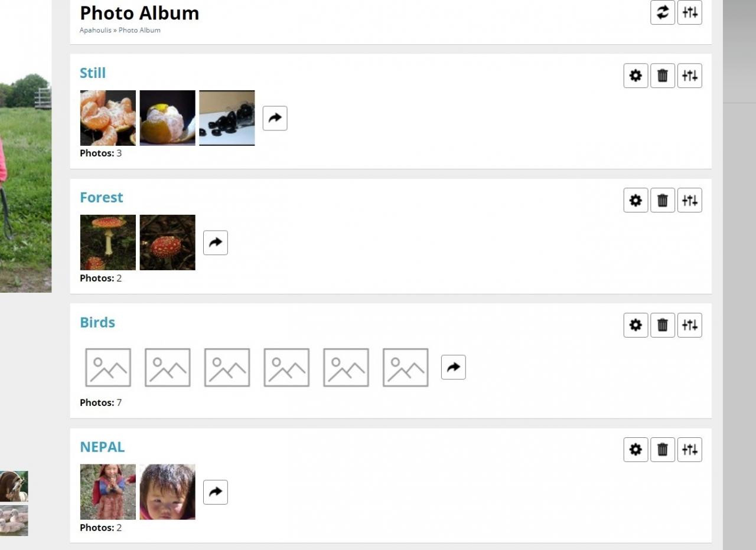
Task: Delete the Birds album with trash icon
Action: click(x=662, y=325)
